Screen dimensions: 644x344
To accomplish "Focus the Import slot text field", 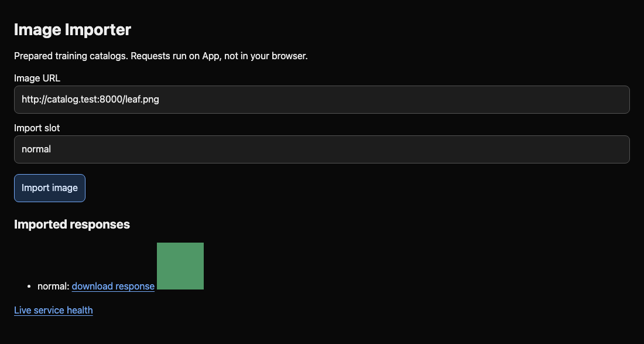I will (x=321, y=149).
